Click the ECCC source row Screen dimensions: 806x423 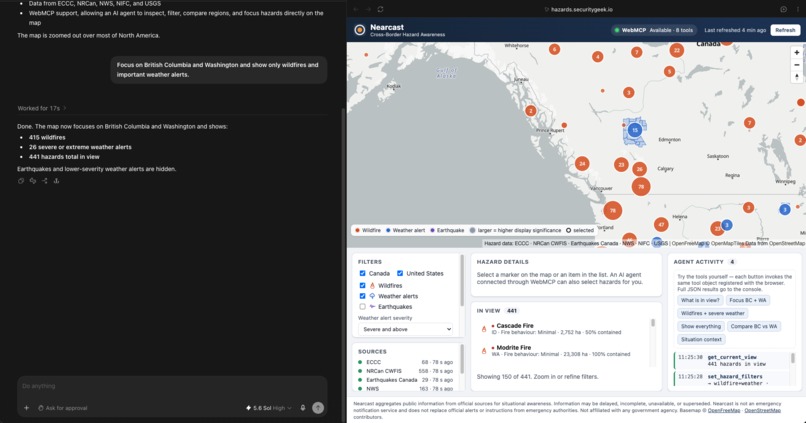pyautogui.click(x=406, y=362)
